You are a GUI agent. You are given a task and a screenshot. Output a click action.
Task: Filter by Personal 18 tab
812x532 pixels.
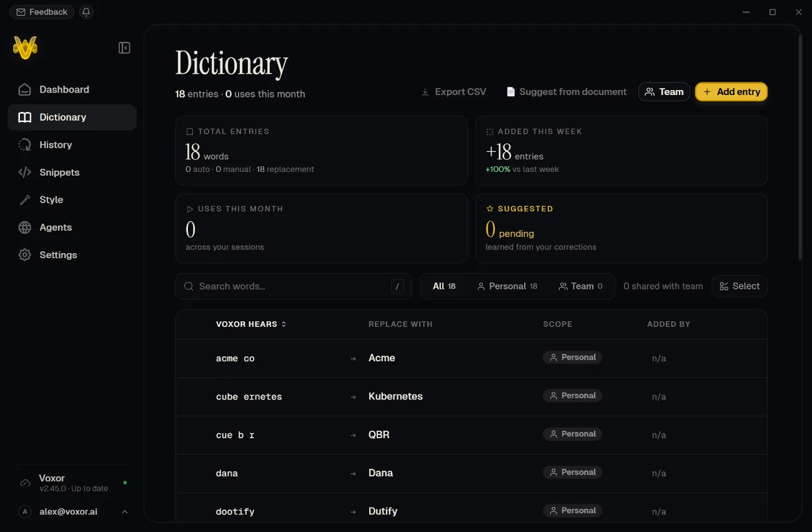(507, 286)
